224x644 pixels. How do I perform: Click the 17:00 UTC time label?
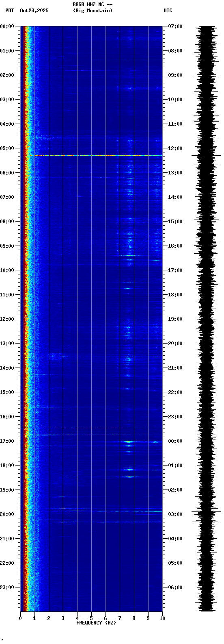click(175, 270)
